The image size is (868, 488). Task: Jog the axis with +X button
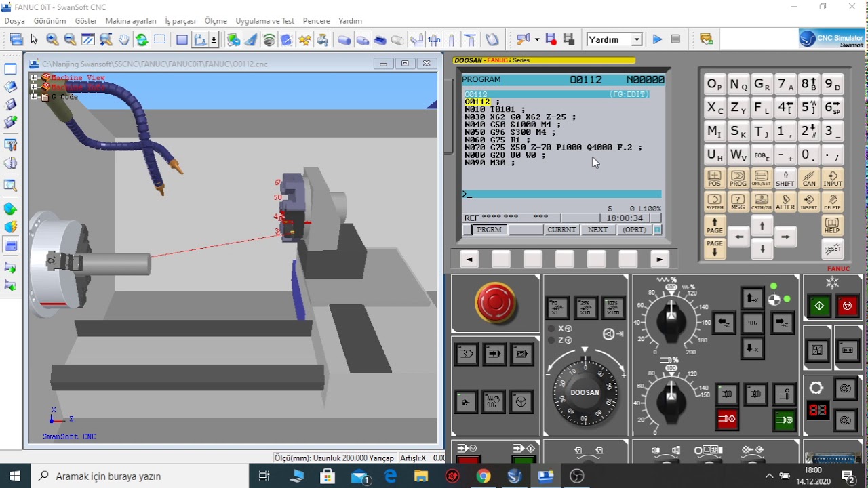coord(753,298)
